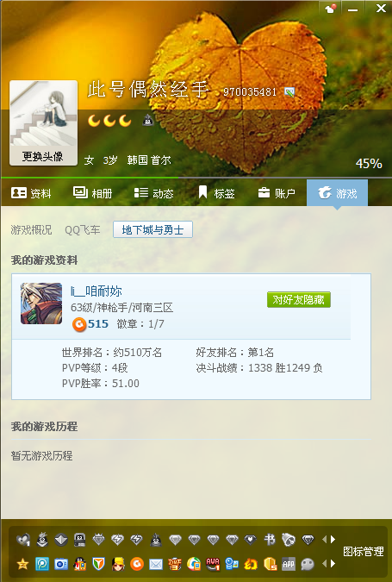Click the gray book 书 icon
The width and height of the screenshot is (392, 582).
(x=270, y=539)
